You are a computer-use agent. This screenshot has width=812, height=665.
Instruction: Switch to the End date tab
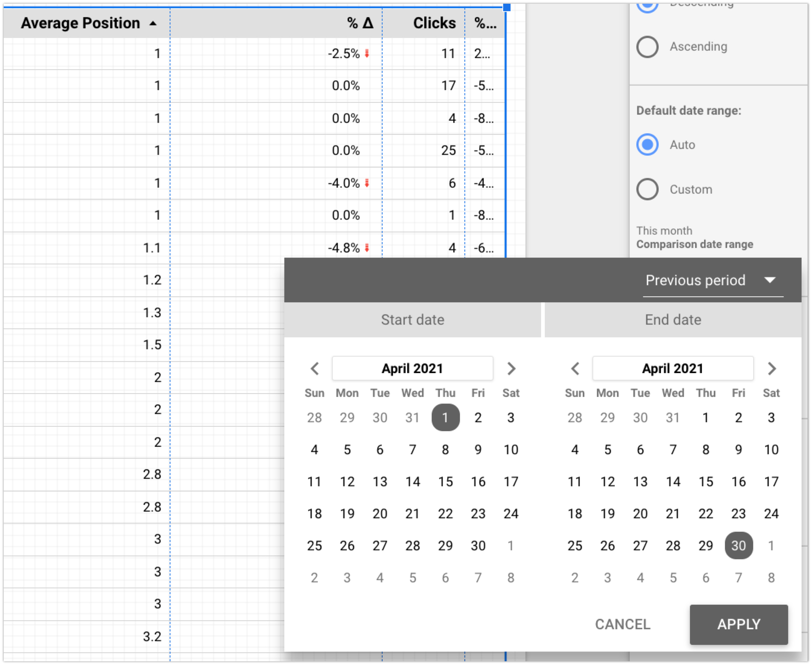pos(673,320)
